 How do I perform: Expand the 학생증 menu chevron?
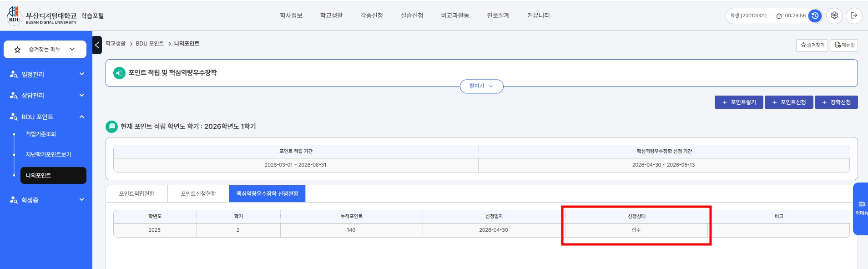pos(81,199)
